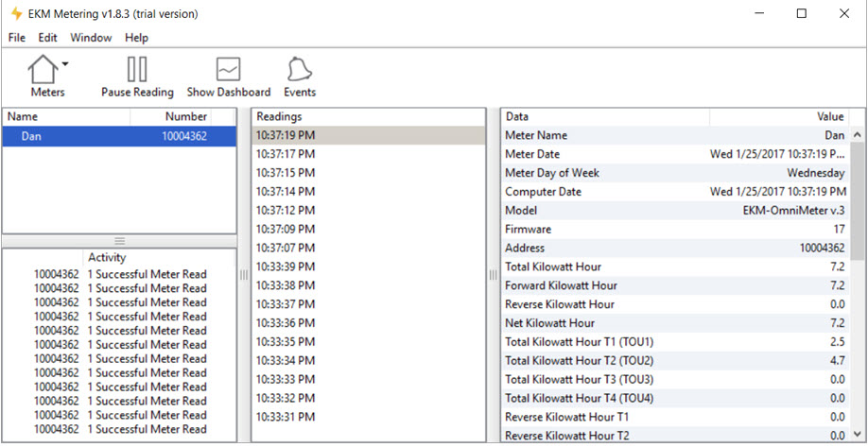Image resolution: width=868 pixels, height=447 pixels.
Task: Open the Window menu
Action: [x=91, y=38]
